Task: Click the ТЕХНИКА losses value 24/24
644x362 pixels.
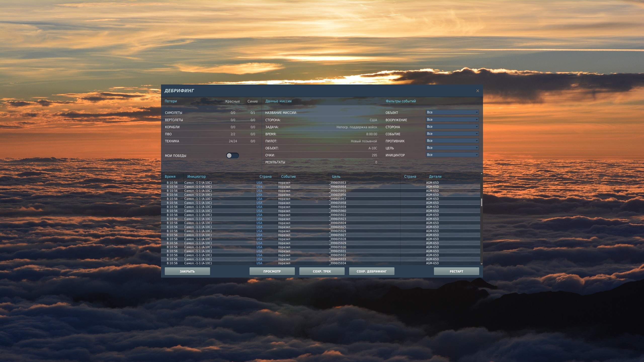Action: 233,141
